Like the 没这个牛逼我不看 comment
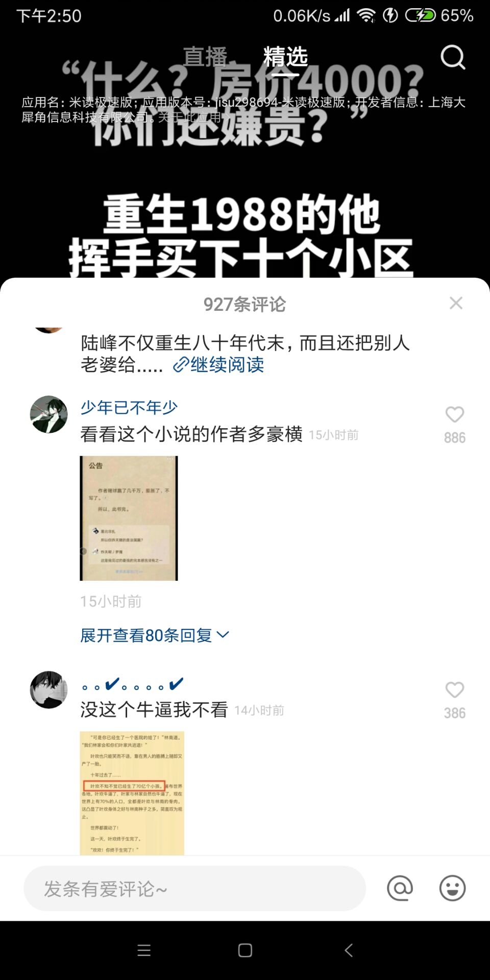Viewport: 490px width, 980px height. click(x=454, y=690)
